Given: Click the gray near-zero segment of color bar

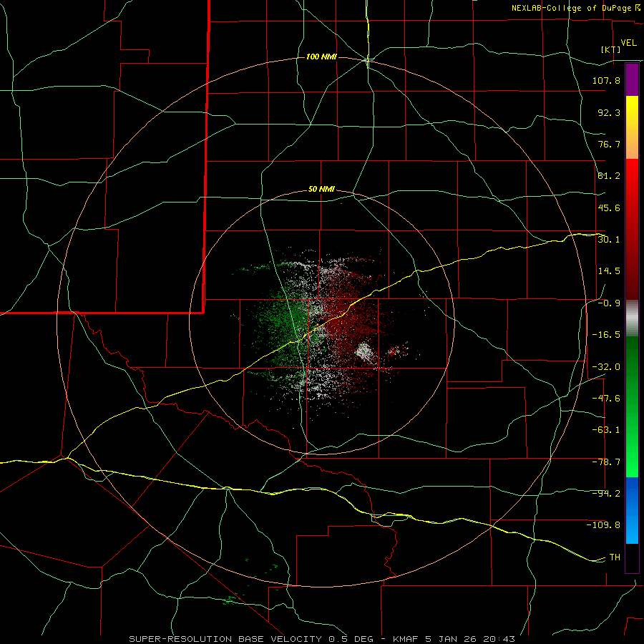Looking at the screenshot, I should [x=632, y=318].
